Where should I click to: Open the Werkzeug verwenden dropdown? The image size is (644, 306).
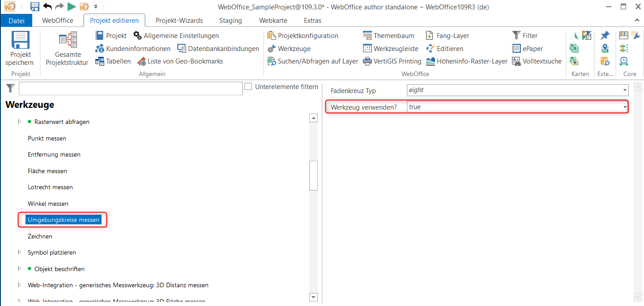(x=625, y=107)
